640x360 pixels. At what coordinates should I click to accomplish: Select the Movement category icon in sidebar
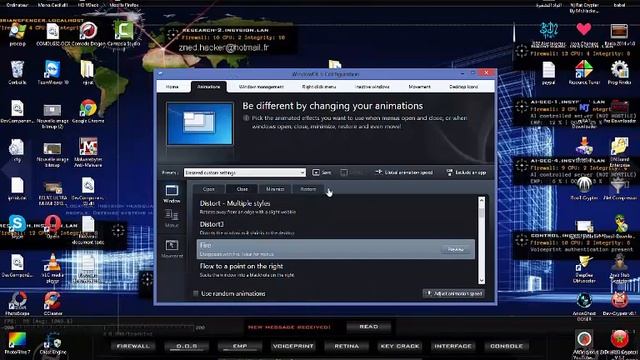click(x=172, y=249)
